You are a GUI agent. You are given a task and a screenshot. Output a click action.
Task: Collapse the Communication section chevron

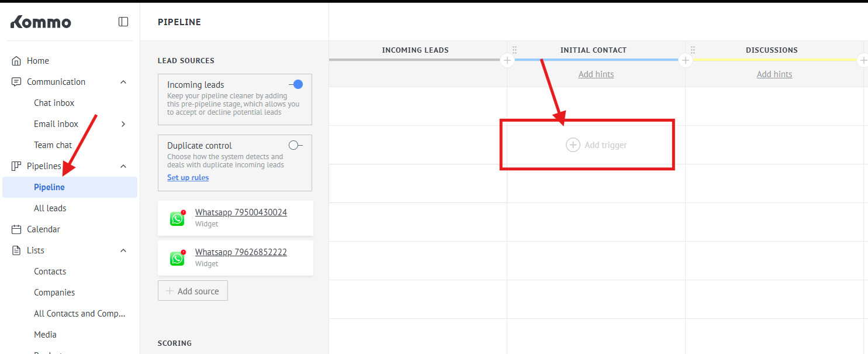pyautogui.click(x=123, y=82)
